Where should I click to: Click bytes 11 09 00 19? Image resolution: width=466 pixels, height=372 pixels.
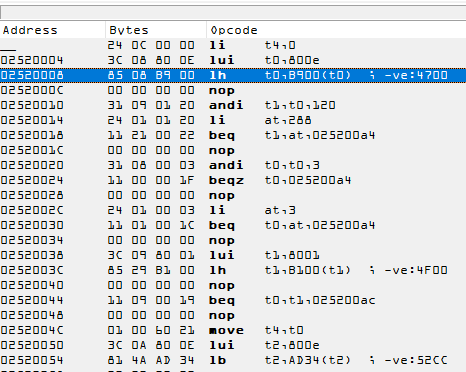coord(151,300)
